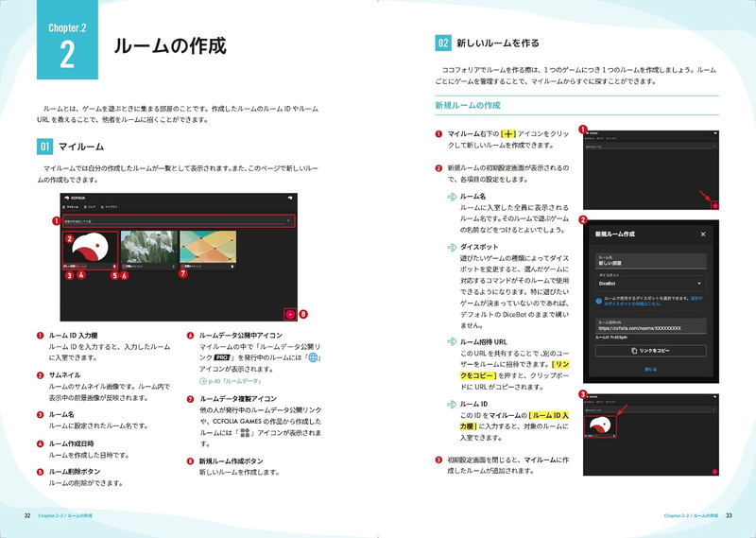Screen dimensions: 756x538
Task: Click the legend heading サムネイル
Action: click(64, 375)
